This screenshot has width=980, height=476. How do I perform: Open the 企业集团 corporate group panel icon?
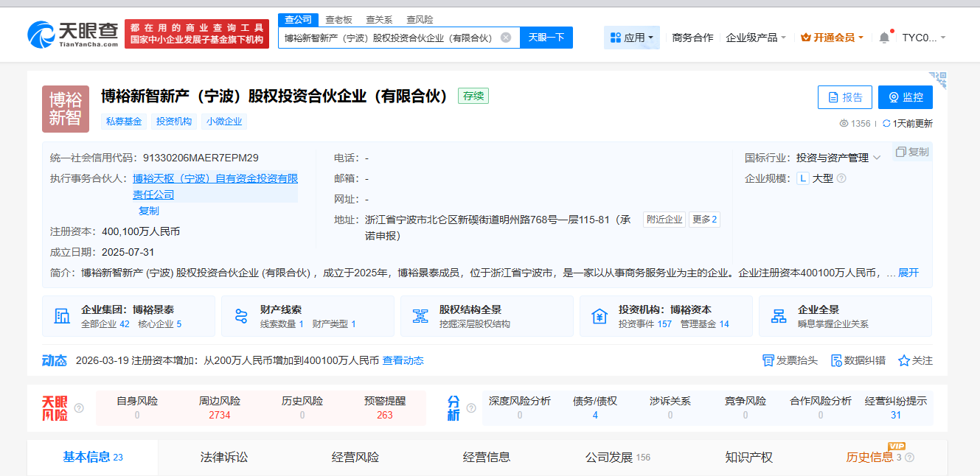pos(63,315)
